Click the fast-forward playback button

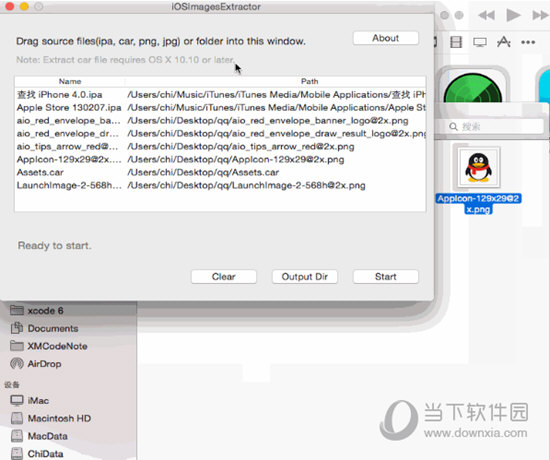(541, 15)
